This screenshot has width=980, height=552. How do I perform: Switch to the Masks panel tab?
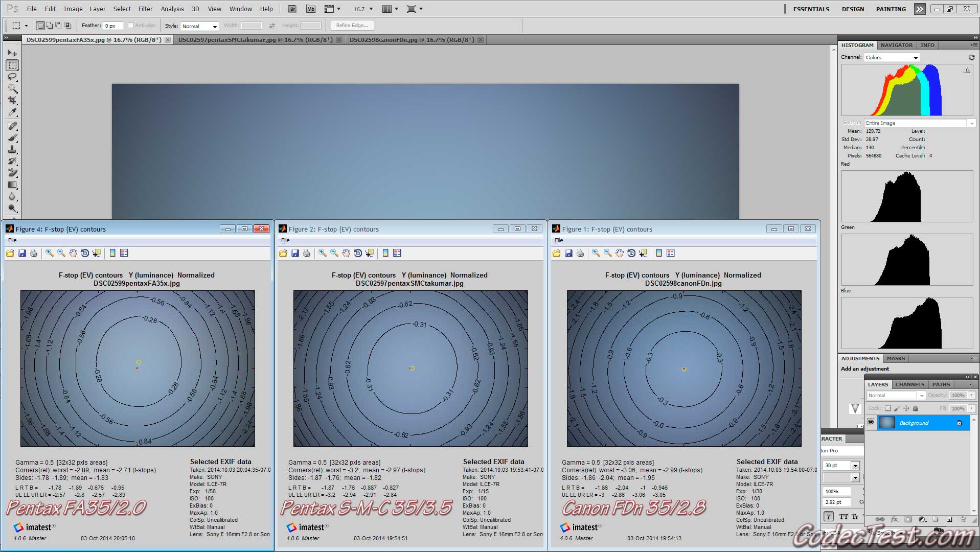coord(896,358)
